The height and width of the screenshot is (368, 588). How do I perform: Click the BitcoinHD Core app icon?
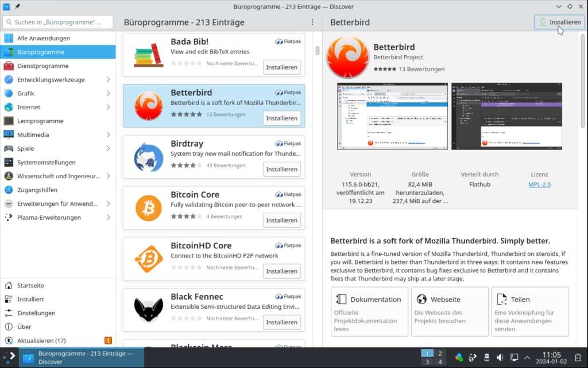[149, 259]
